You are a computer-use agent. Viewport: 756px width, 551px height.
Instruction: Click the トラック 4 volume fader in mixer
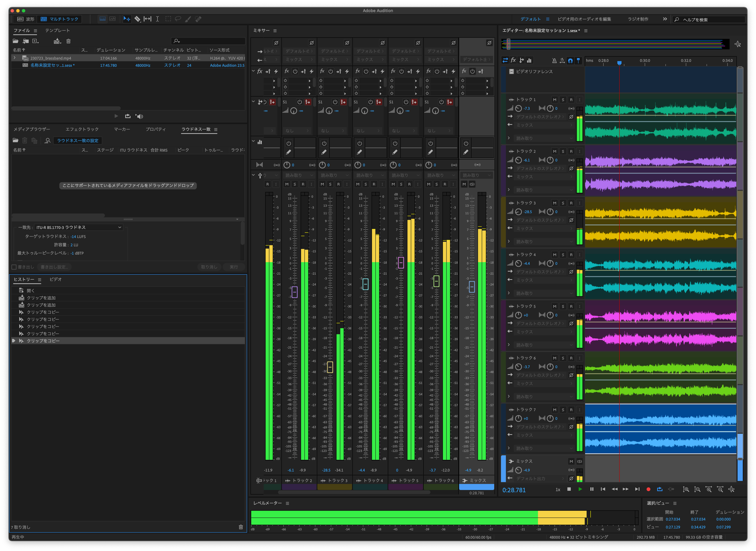[365, 284]
